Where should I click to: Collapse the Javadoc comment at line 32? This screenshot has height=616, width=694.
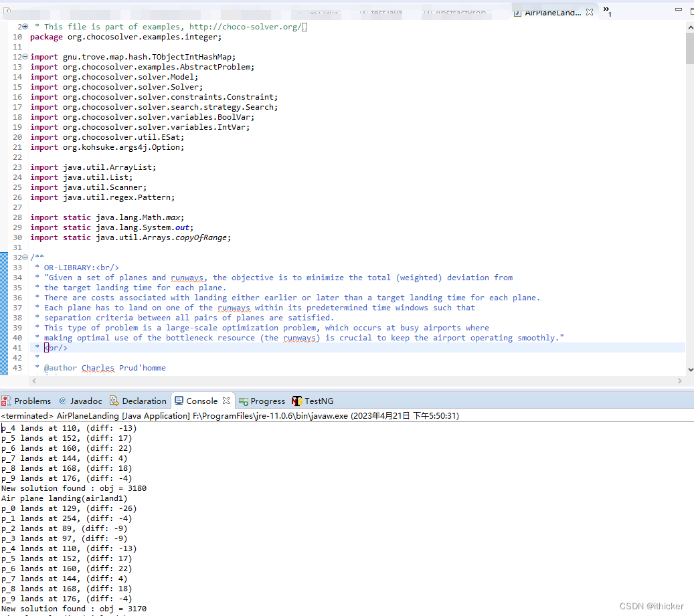(x=25, y=257)
